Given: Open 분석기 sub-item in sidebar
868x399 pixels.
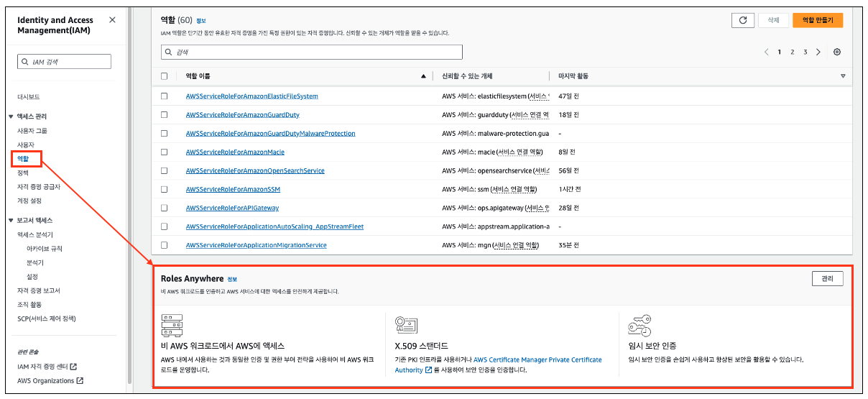Looking at the screenshot, I should 35,262.
